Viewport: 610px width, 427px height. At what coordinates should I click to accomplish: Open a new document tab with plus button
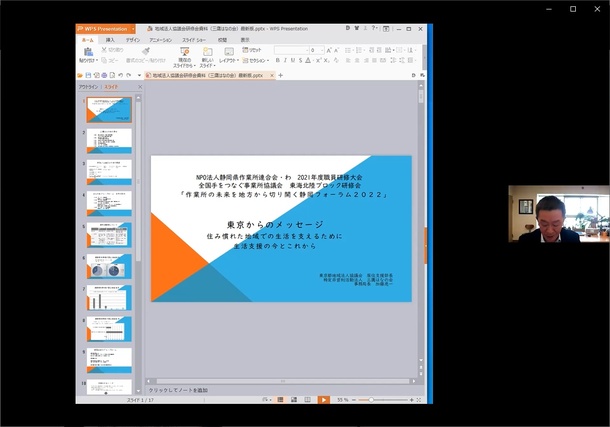280,75
